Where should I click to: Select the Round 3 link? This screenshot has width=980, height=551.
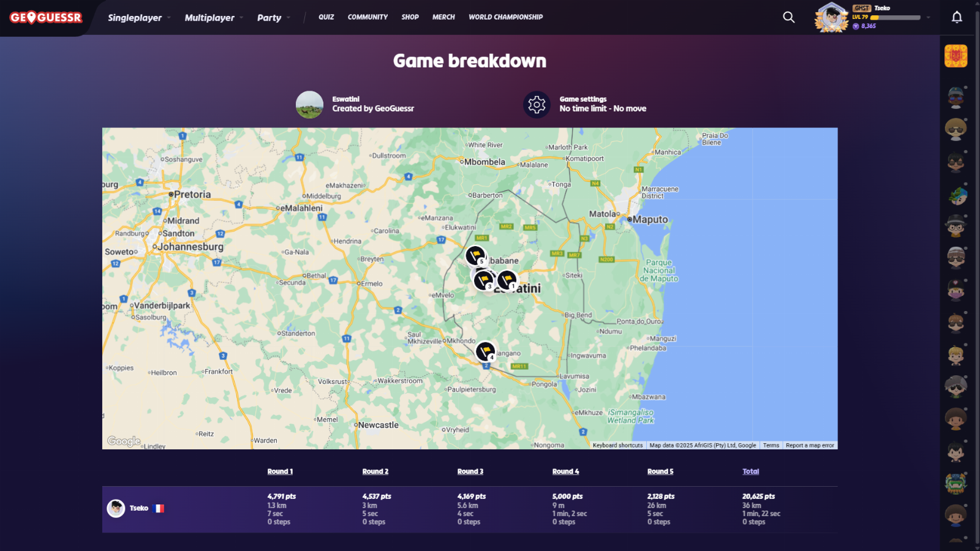tap(470, 471)
